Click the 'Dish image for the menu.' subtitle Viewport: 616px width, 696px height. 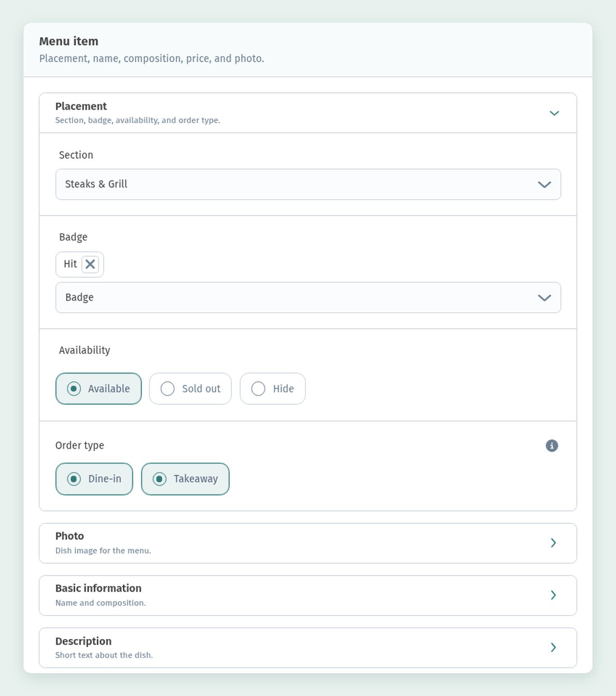click(x=103, y=551)
